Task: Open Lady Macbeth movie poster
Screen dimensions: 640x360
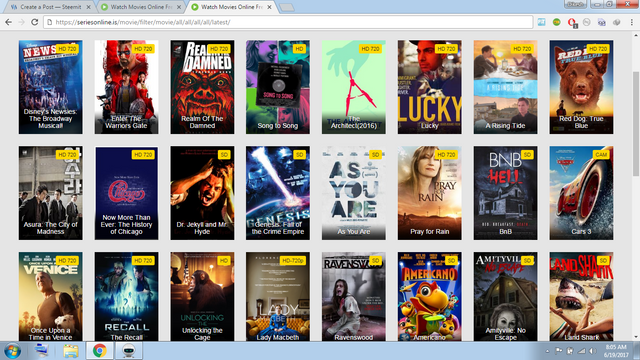Action: [x=278, y=296]
